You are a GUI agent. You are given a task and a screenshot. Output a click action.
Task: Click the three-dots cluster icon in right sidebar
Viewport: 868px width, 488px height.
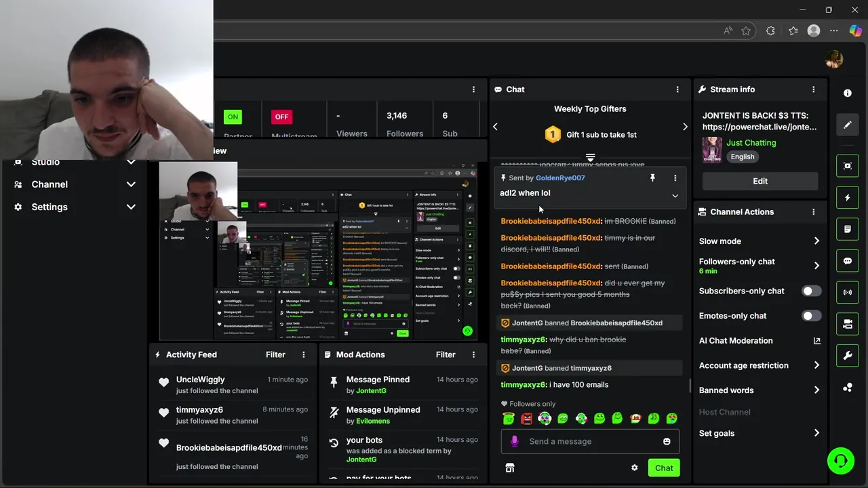click(x=848, y=388)
